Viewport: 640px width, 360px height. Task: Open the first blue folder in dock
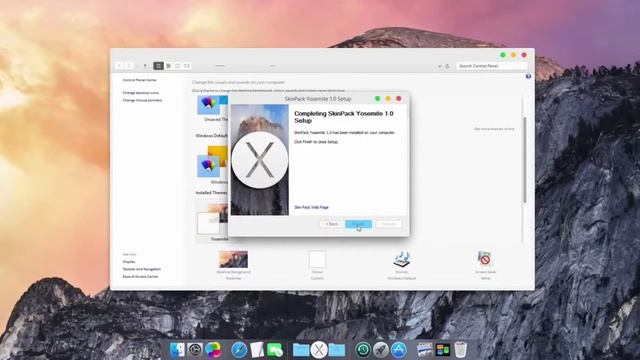301,350
